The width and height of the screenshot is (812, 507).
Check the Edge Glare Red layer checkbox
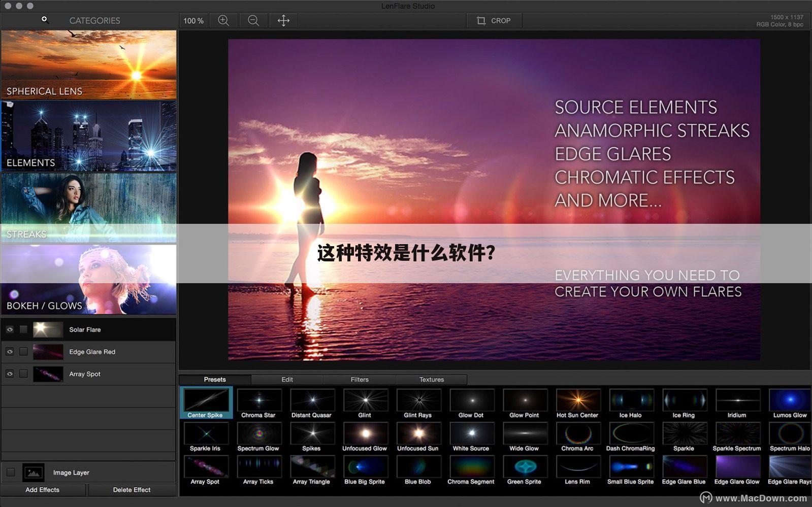tap(23, 352)
